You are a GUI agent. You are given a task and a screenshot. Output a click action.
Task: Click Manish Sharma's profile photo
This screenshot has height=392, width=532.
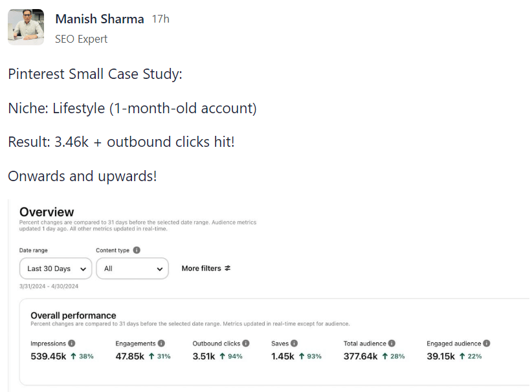[26, 27]
